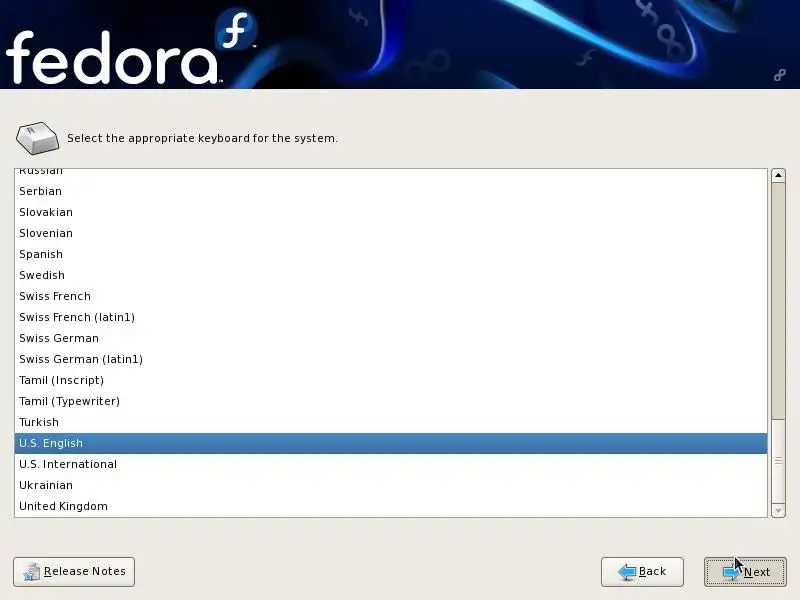Click the keyboard key icon
800x600 pixels.
(37, 138)
